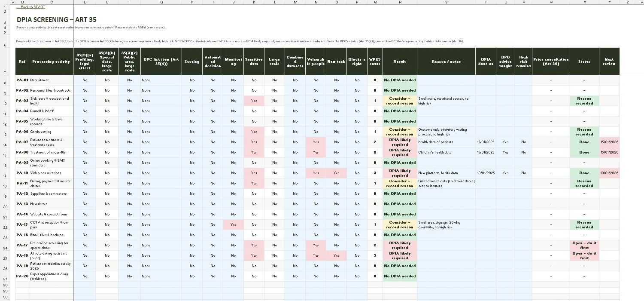Click the Next review header cell

click(x=610, y=61)
